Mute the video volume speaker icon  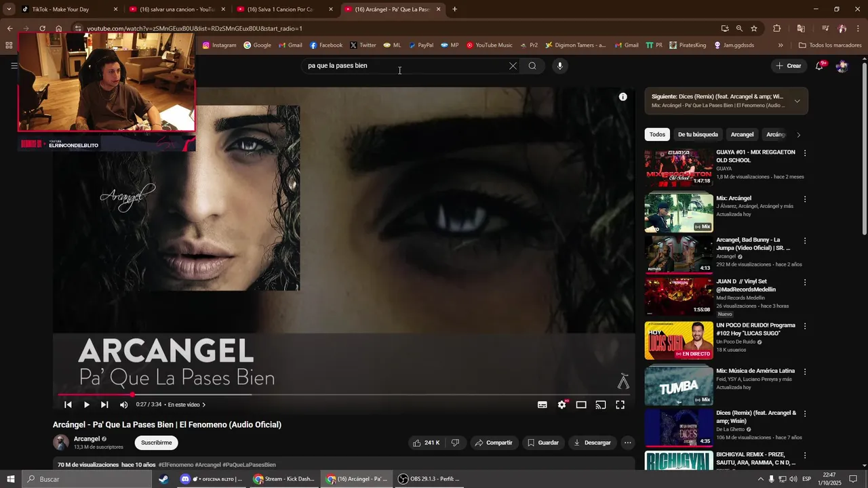coord(123,405)
